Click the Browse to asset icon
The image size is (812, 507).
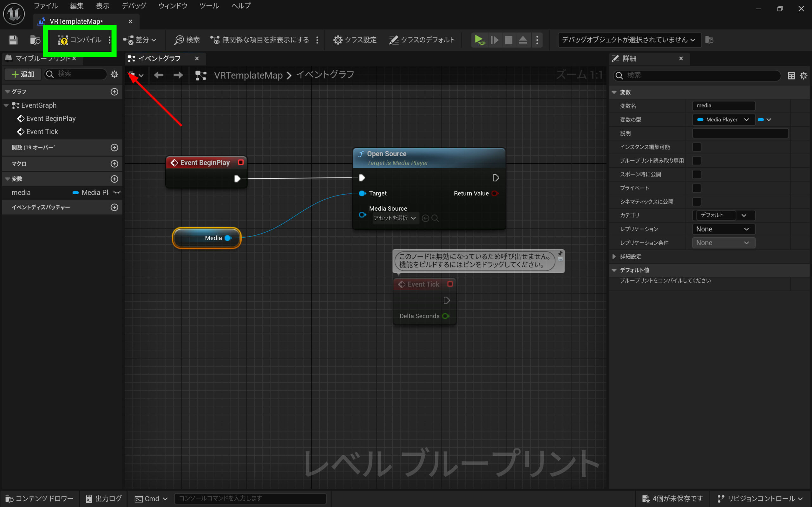35,40
